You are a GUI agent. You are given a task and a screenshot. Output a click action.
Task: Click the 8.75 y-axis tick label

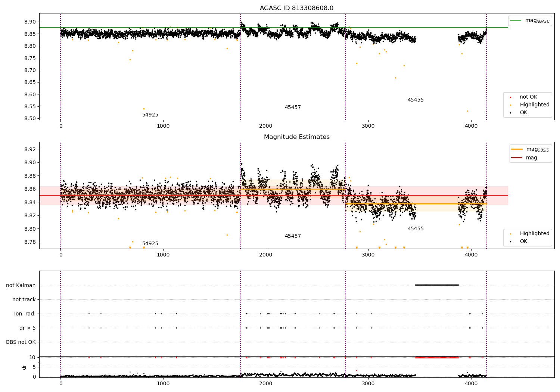30,58
